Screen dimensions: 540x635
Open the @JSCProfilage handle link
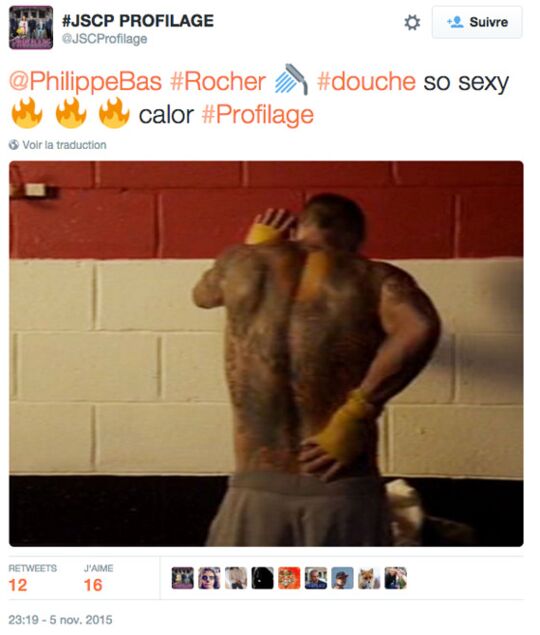tap(104, 39)
